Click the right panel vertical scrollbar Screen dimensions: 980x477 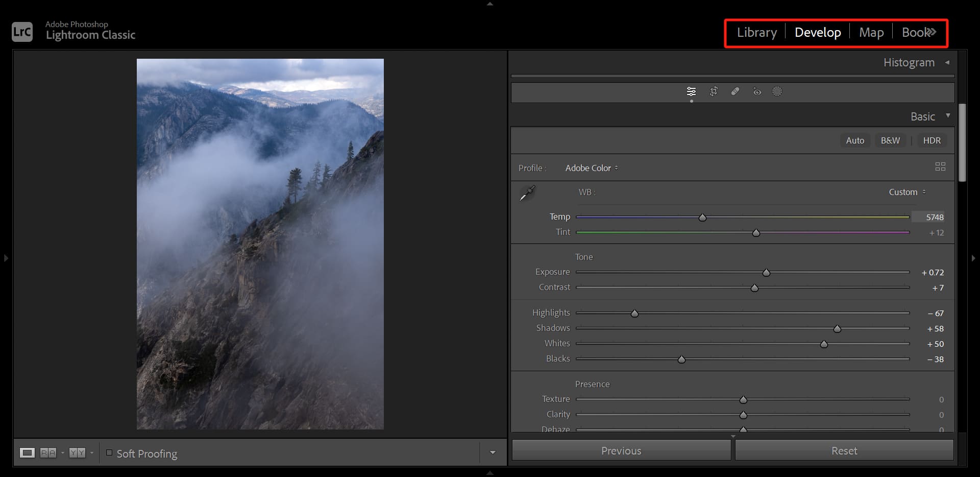(x=962, y=142)
